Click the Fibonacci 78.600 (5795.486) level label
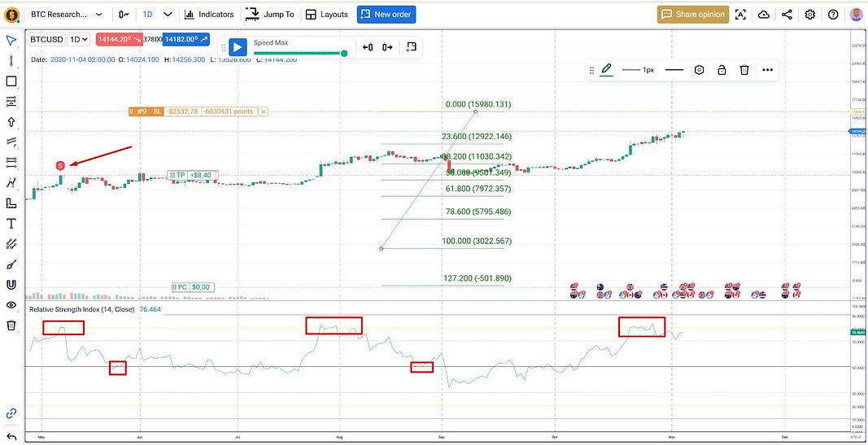 (478, 212)
